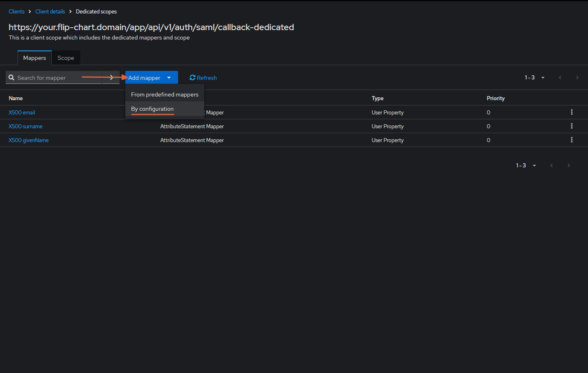This screenshot has width=588, height=373.
Task: Click the search magnifier icon
Action: click(x=11, y=77)
